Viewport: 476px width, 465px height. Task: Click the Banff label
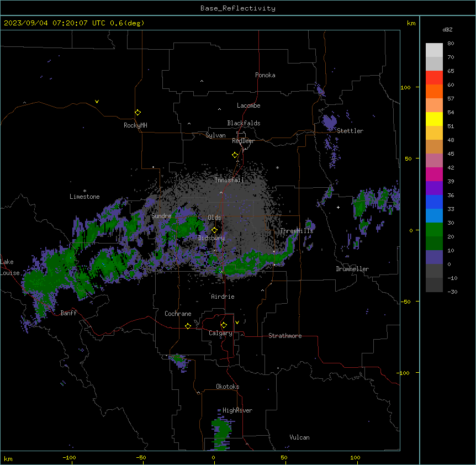[68, 313]
